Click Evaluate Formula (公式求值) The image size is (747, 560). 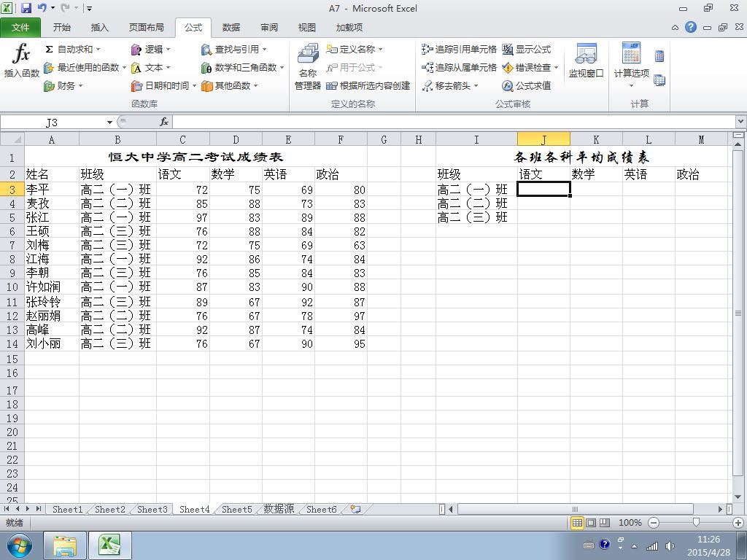tap(527, 86)
